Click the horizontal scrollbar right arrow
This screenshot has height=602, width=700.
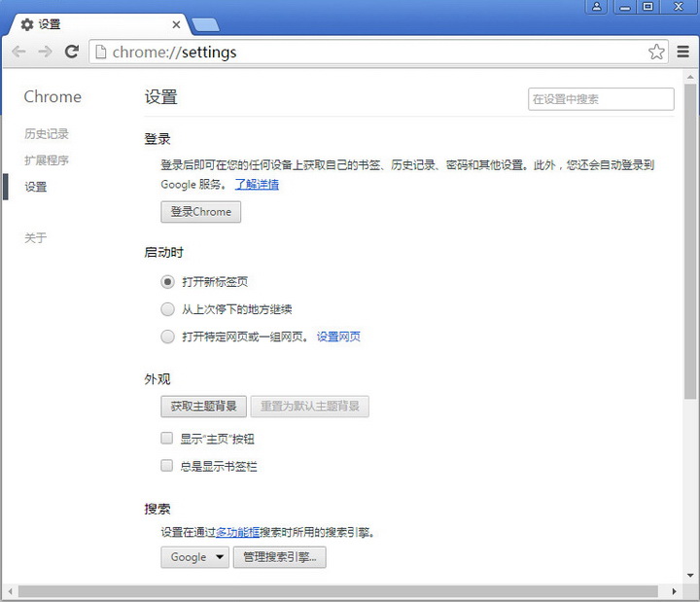click(x=674, y=591)
